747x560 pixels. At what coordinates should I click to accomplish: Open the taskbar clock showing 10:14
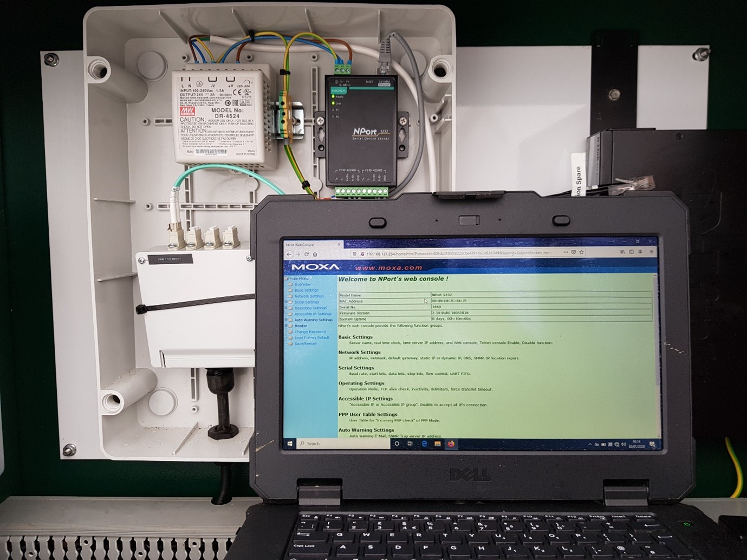pos(636,444)
